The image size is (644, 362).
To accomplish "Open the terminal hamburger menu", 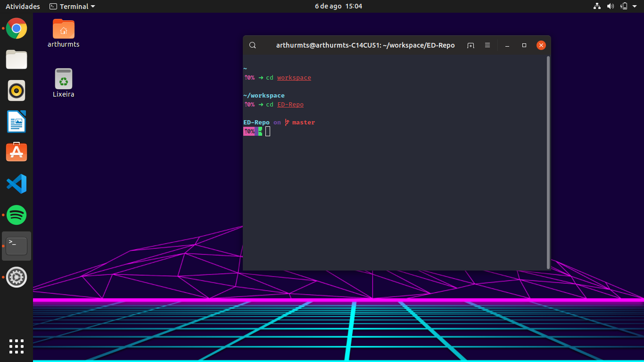I will point(487,45).
